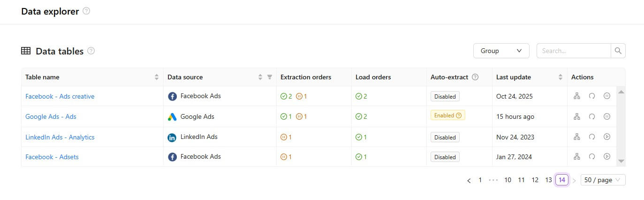
Task: Click Auto-extract column help icon
Action: (475, 77)
